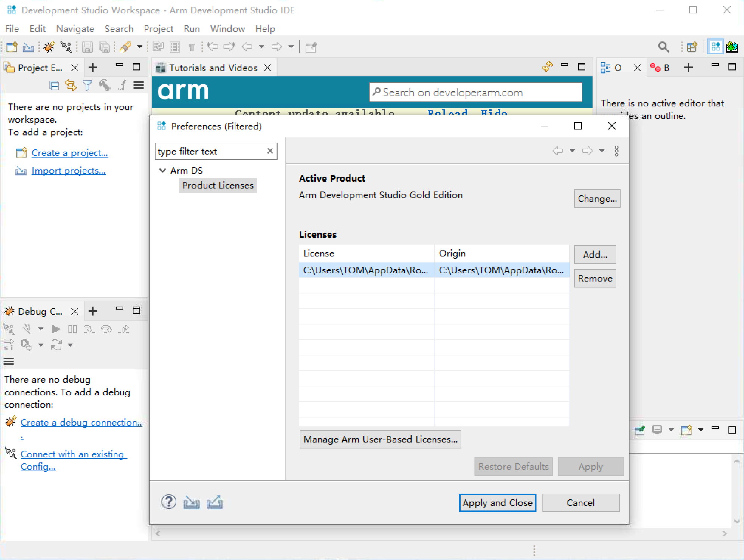Click the Import preferences icon in dialog
The width and height of the screenshot is (744, 560).
click(192, 502)
